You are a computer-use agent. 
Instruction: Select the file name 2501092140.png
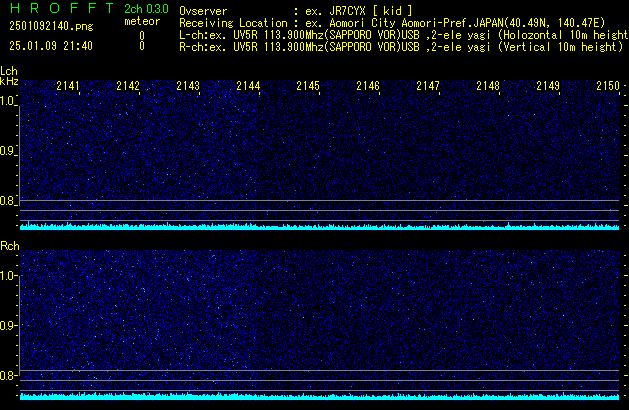pos(51,26)
